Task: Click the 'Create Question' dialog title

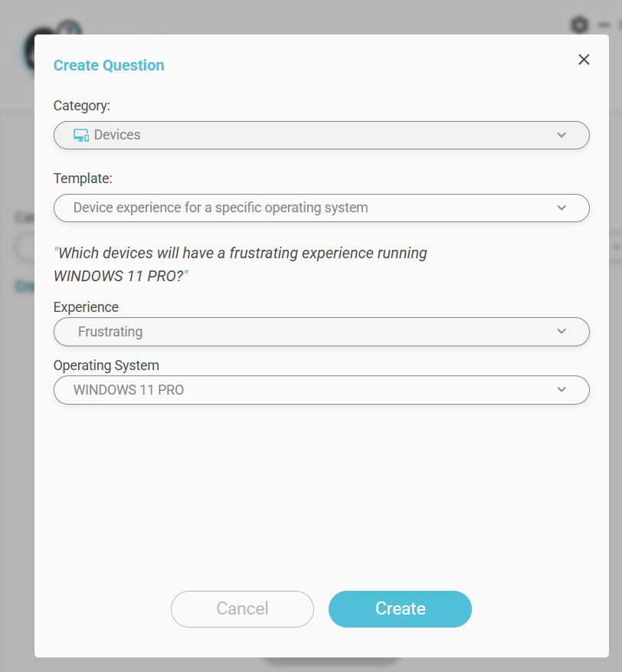Action: [x=109, y=65]
